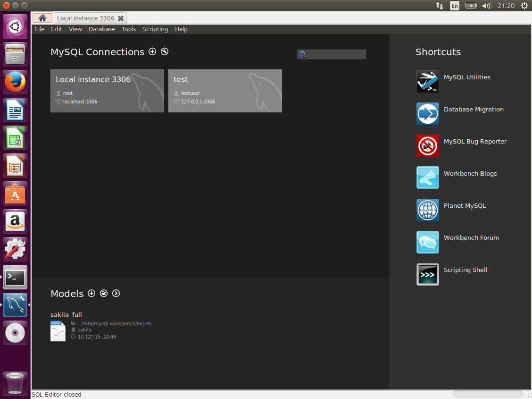
Task: Open Terminal from the launcher
Action: click(x=15, y=277)
